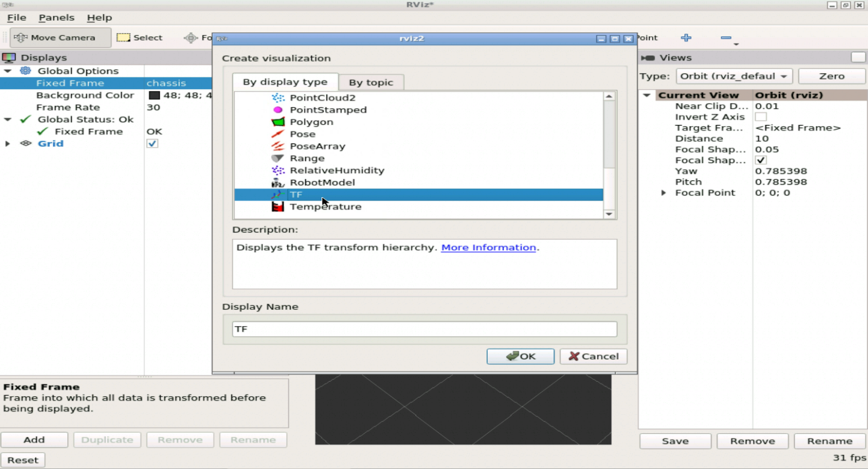Viewport: 868px width, 469px height.
Task: Toggle the Grid display checkbox
Action: coord(152,143)
